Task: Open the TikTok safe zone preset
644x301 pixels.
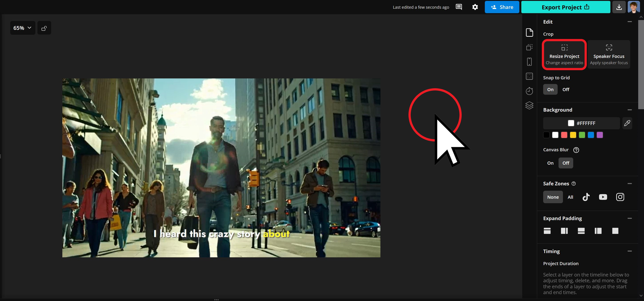Action: pyautogui.click(x=586, y=197)
